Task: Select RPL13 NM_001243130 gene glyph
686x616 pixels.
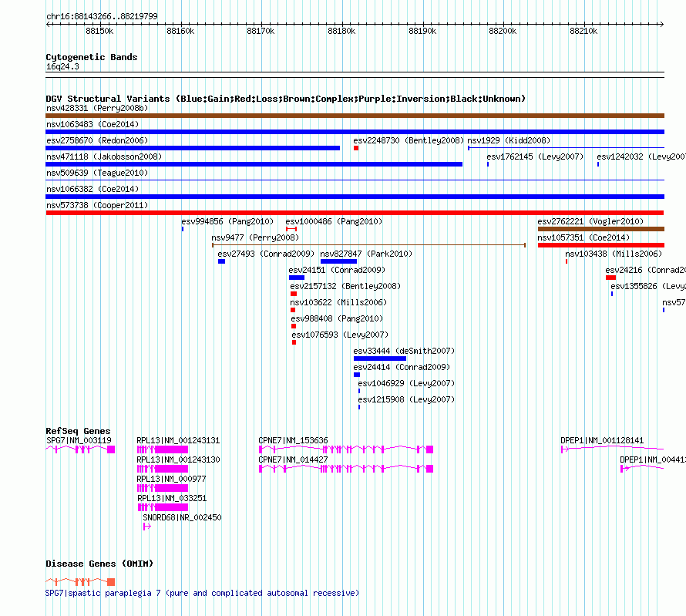Action: point(163,469)
